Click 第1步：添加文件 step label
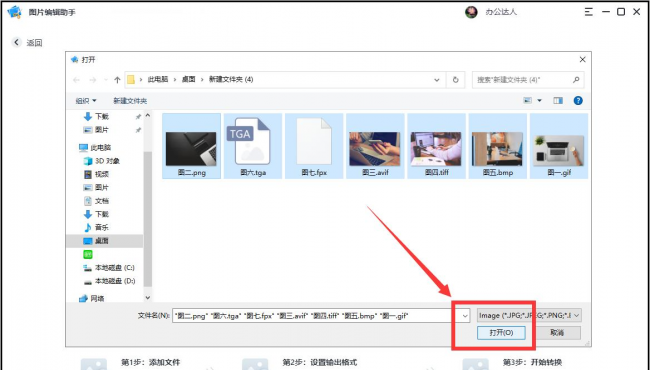Screen dimensions: 650x370 pyautogui.click(x=150, y=363)
